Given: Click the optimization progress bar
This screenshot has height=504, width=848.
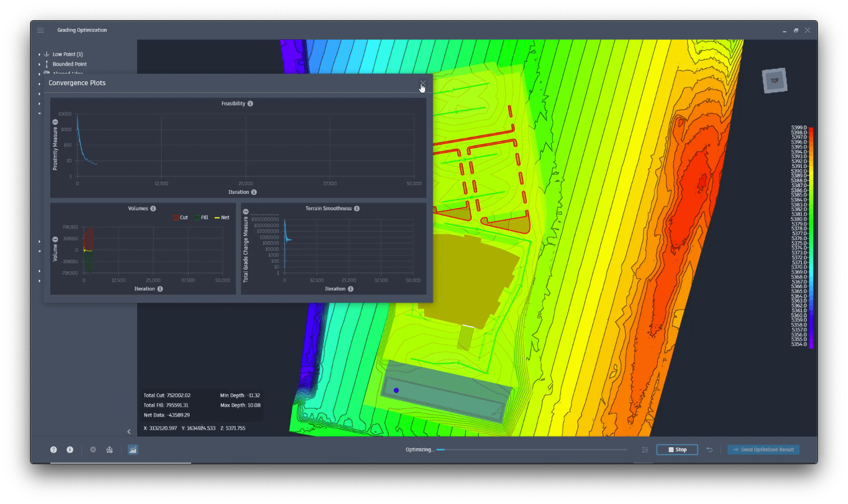Looking at the screenshot, I should click(x=532, y=450).
